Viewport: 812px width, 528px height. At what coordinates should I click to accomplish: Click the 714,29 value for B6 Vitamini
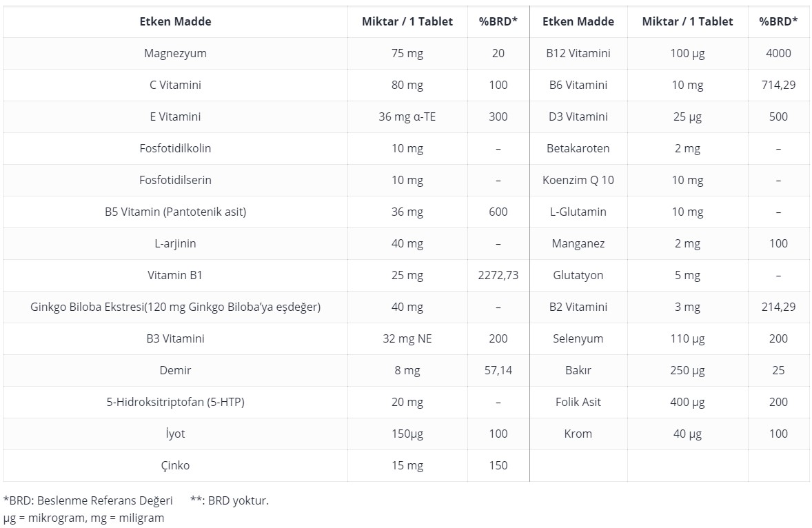(x=778, y=85)
